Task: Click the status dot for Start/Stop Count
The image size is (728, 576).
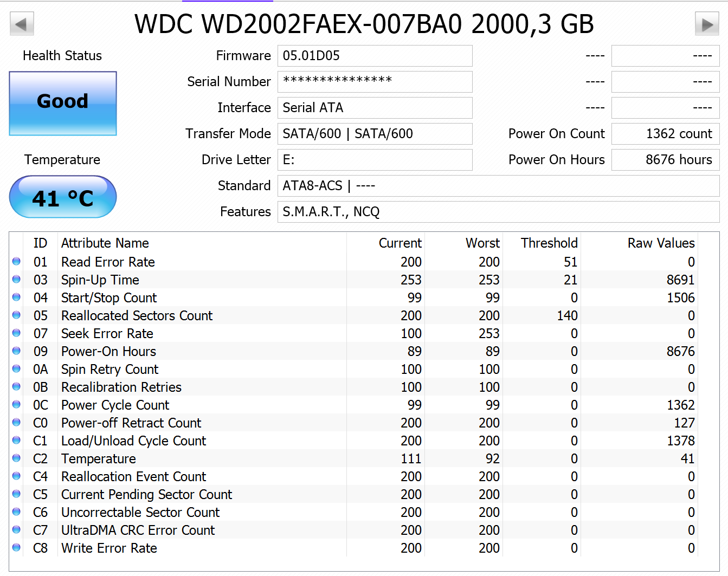Action: coord(16,297)
